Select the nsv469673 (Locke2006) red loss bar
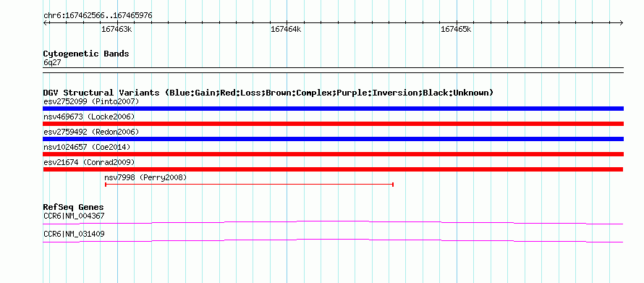Image resolution: width=644 pixels, height=283 pixels. (333, 124)
